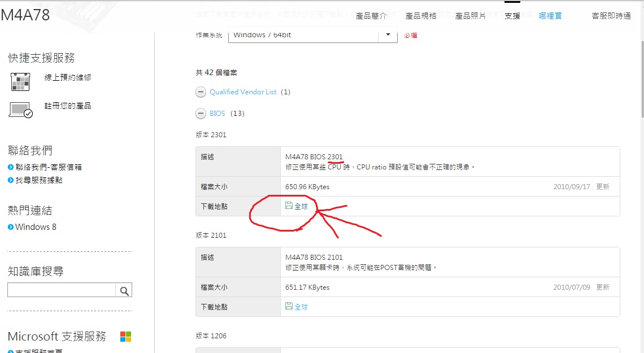This screenshot has height=353, width=644.
Task: Click the 651.17 KBytes file size
Action: [x=307, y=287]
